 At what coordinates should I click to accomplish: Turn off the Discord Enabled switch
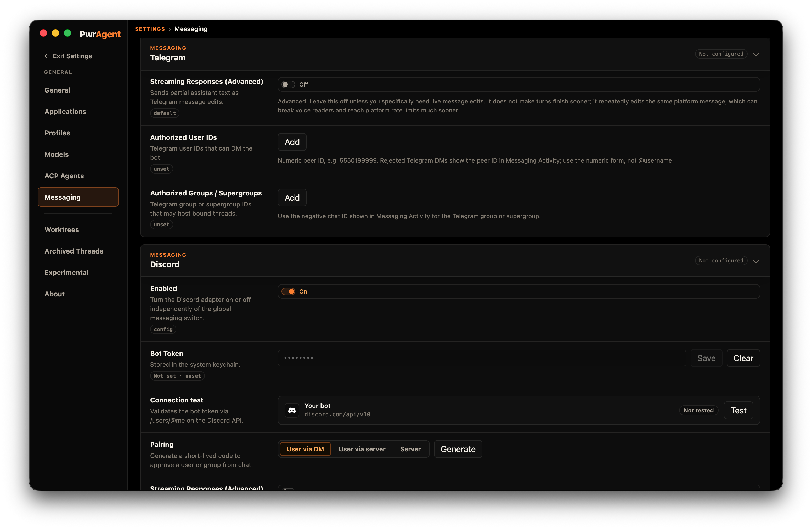pyautogui.click(x=288, y=291)
